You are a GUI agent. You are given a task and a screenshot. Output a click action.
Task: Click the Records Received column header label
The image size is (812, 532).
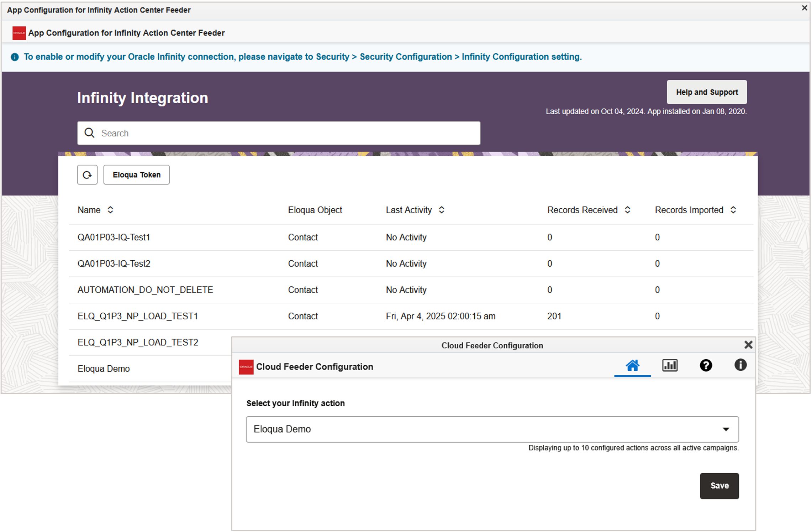[582, 210]
